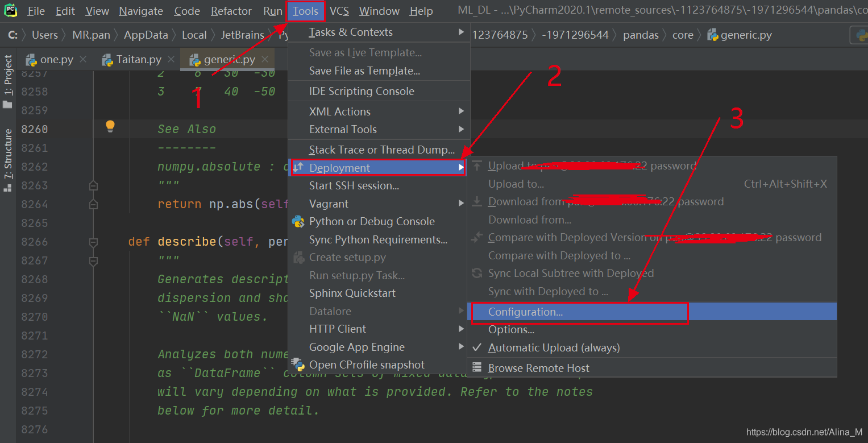
Task: Open the Run menu
Action: [x=273, y=11]
